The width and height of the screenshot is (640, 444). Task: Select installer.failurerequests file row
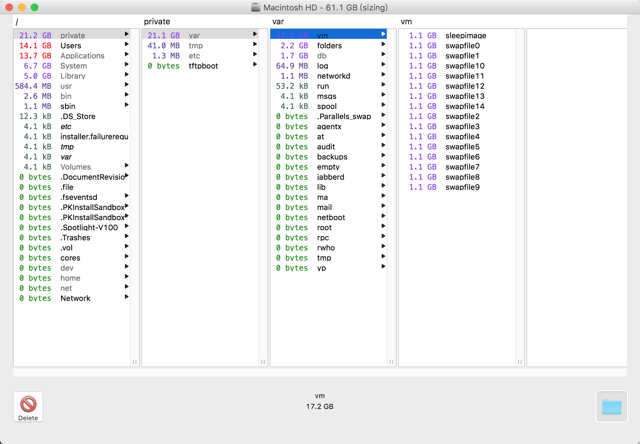[x=72, y=136]
